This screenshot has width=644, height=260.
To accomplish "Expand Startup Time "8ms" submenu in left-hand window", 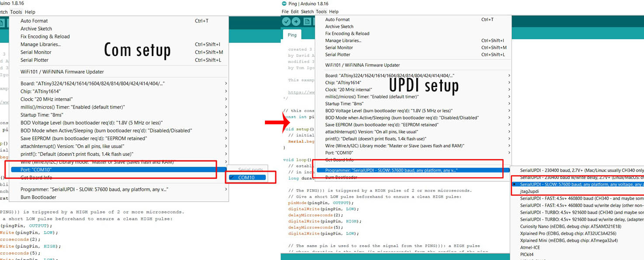I will [118, 115].
